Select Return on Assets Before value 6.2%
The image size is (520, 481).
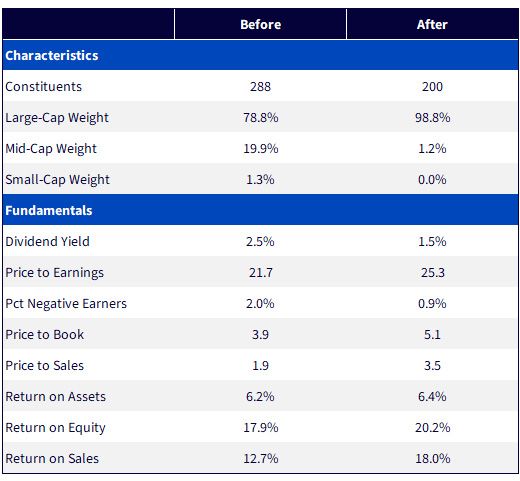pos(260,396)
